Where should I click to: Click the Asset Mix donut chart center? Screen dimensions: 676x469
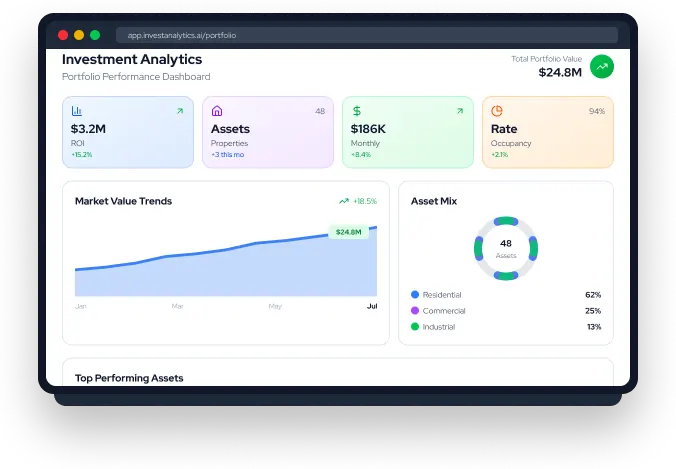(506, 248)
